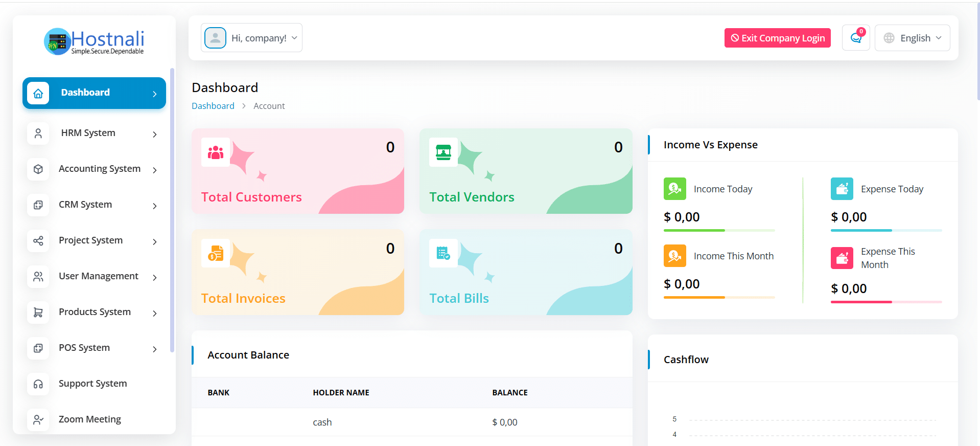This screenshot has height=446, width=980.
Task: Open the chat messages notification icon
Action: pyautogui.click(x=855, y=38)
